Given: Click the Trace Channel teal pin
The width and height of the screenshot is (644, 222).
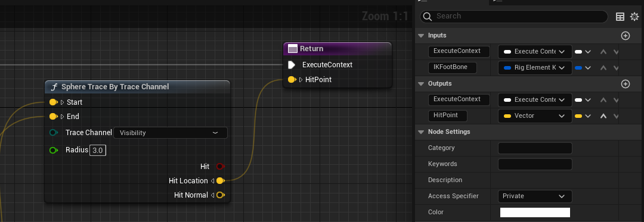Looking at the screenshot, I should pos(54,133).
